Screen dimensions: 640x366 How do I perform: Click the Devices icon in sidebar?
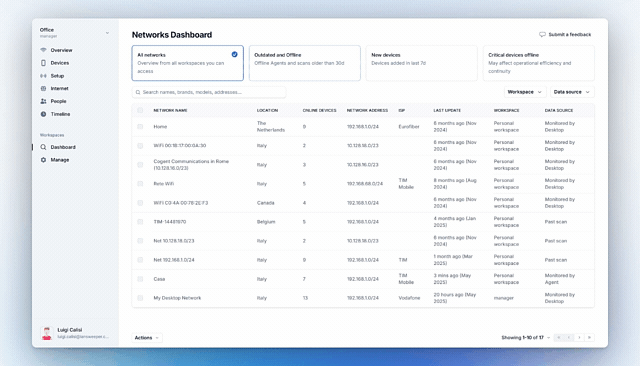point(43,63)
